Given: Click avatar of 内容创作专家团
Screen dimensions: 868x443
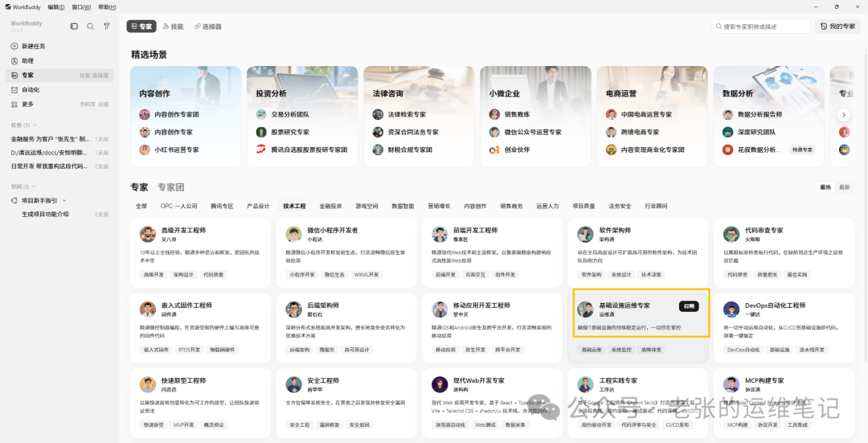Looking at the screenshot, I should click(145, 115).
